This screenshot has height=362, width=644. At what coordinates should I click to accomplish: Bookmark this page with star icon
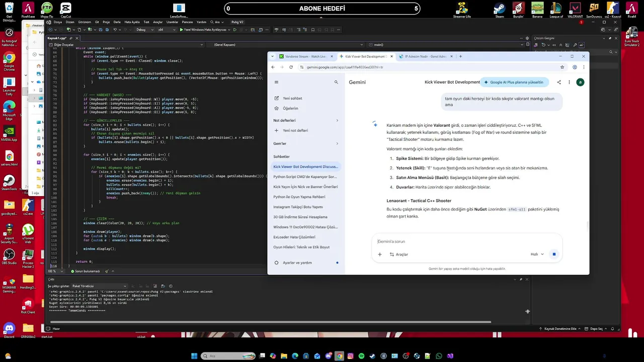point(562,67)
